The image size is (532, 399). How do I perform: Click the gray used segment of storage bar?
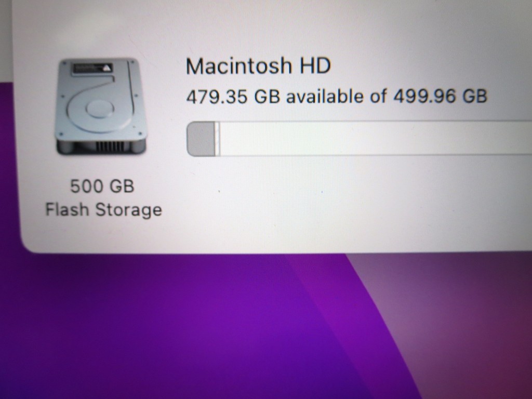[201, 139]
